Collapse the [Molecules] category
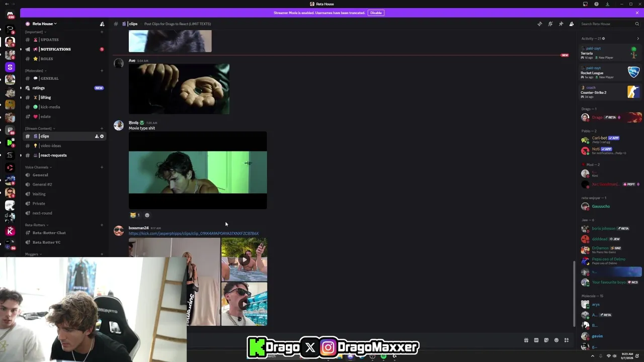Screen dimensions: 644x362 pos(36,71)
